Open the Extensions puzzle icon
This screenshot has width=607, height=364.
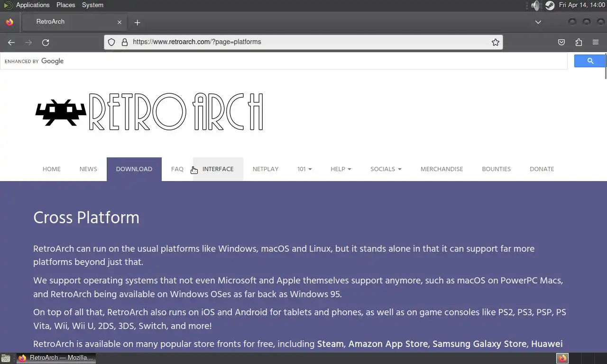pyautogui.click(x=579, y=42)
